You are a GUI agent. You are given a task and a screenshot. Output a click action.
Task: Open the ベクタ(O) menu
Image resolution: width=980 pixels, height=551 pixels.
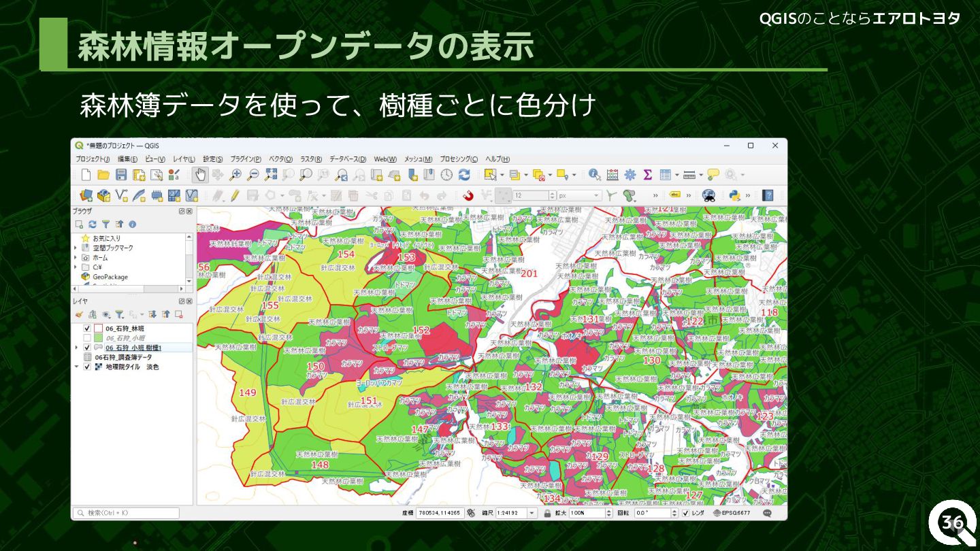click(280, 159)
